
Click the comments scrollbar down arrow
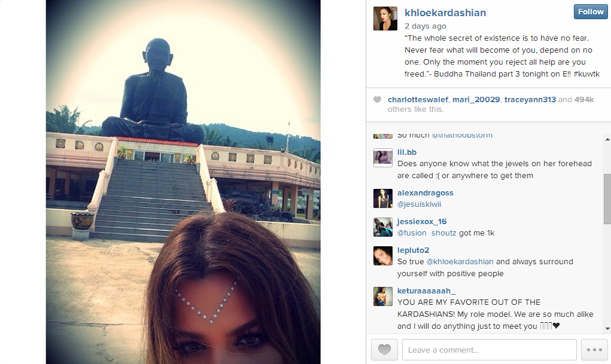click(x=607, y=329)
